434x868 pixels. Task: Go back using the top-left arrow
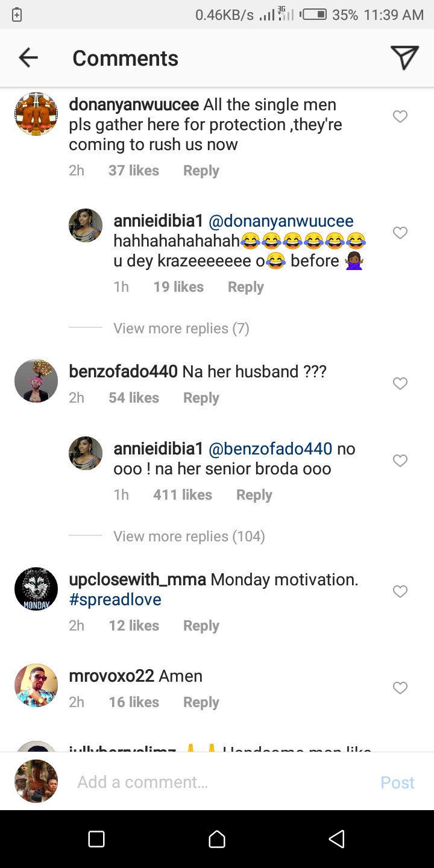coord(28,58)
